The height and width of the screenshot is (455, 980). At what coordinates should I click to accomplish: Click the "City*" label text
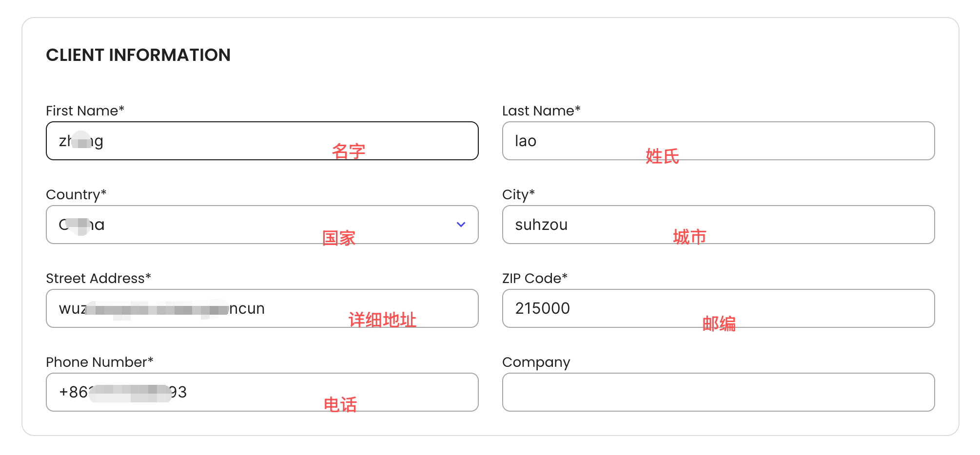[518, 194]
